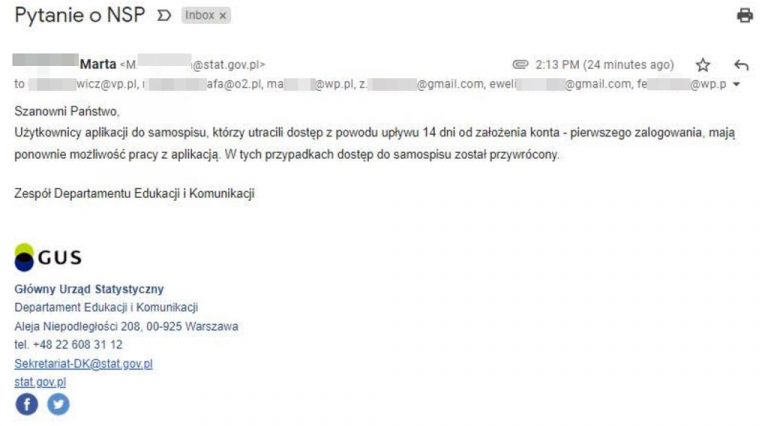Screen dimensions: 768x426
Task: Expand recipient details dropdown arrow
Action: (x=736, y=84)
